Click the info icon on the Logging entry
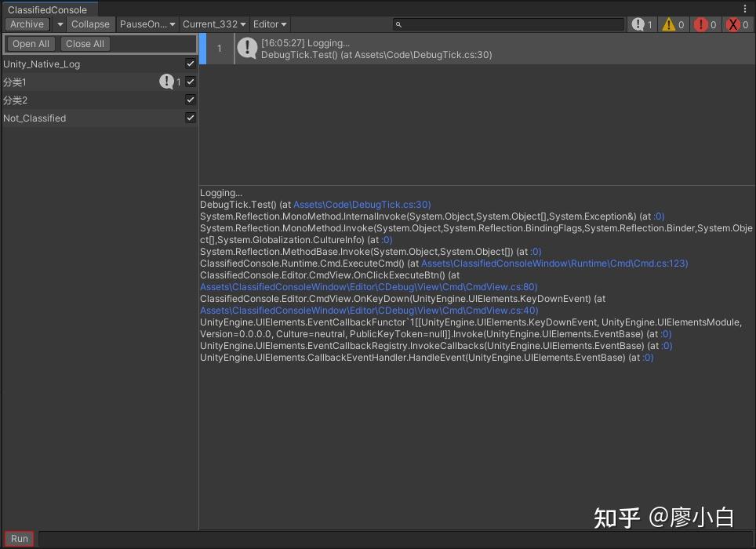Image resolution: width=756 pixels, height=549 pixels. (x=247, y=48)
